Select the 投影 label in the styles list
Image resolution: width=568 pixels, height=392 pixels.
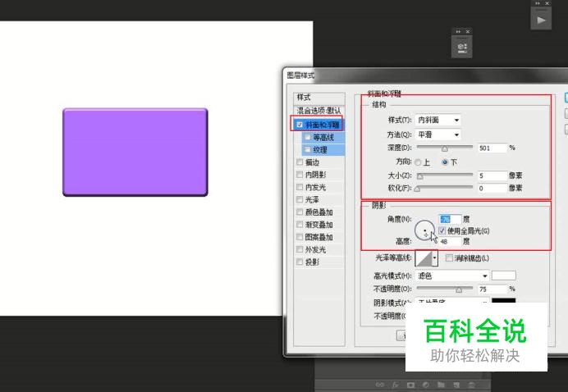(x=312, y=262)
